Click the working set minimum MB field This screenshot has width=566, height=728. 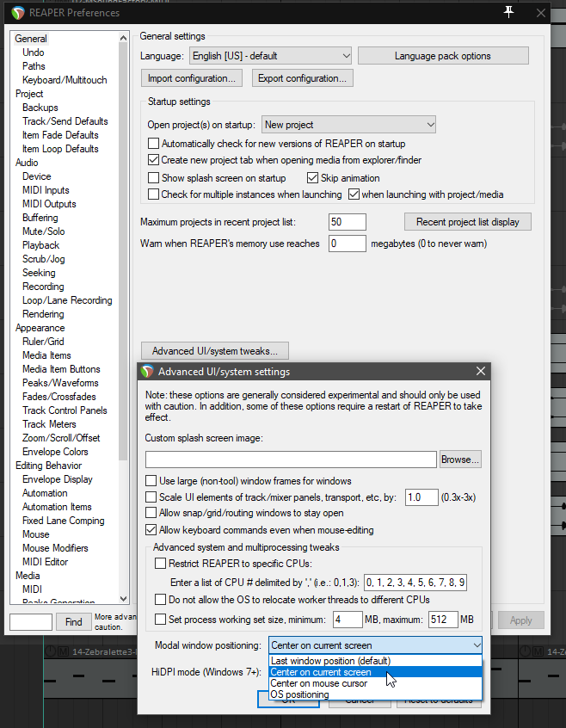coord(348,620)
